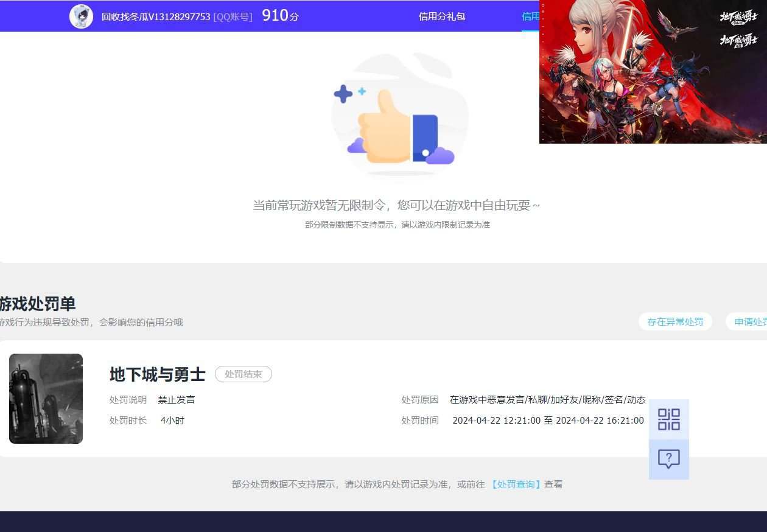Open the help question chat icon
The width and height of the screenshot is (767, 532).
669,460
